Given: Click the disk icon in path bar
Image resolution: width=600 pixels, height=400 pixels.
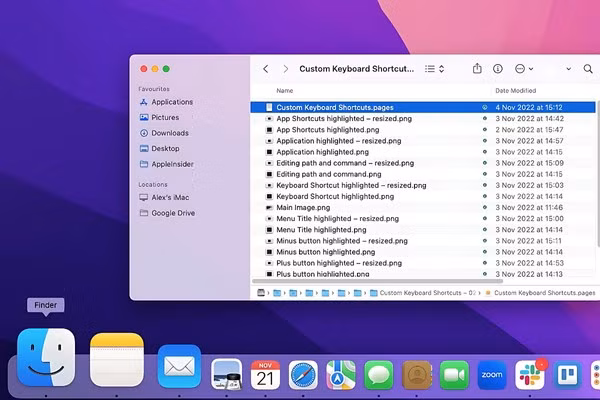Looking at the screenshot, I should click(x=261, y=293).
